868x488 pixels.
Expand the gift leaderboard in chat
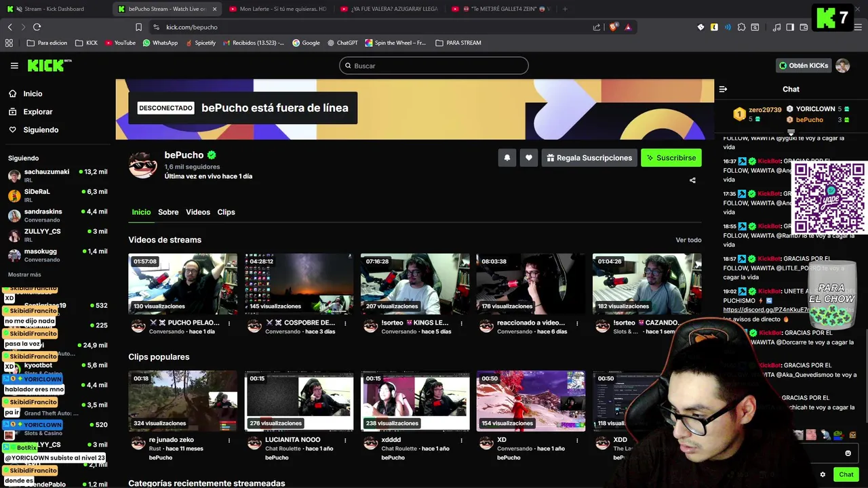(791, 132)
